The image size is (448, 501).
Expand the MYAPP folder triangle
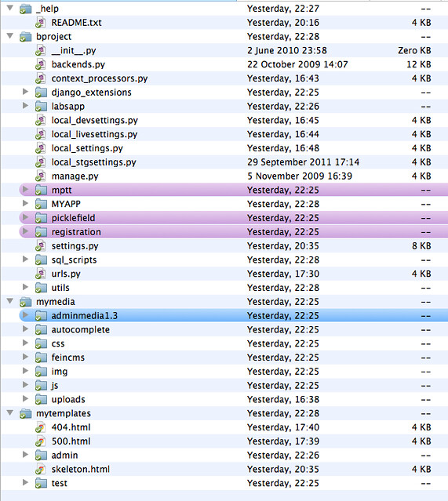pyautogui.click(x=25, y=203)
